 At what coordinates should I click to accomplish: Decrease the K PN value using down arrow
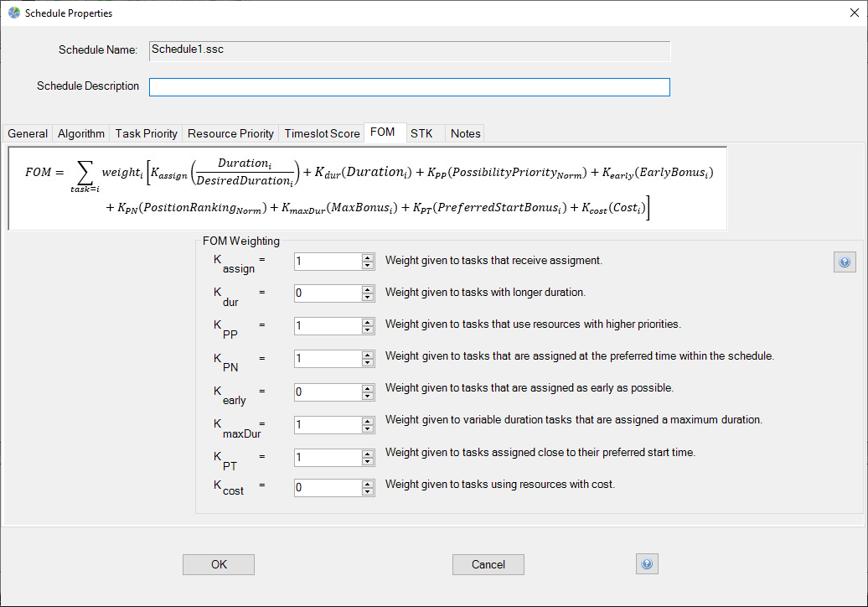click(x=367, y=363)
